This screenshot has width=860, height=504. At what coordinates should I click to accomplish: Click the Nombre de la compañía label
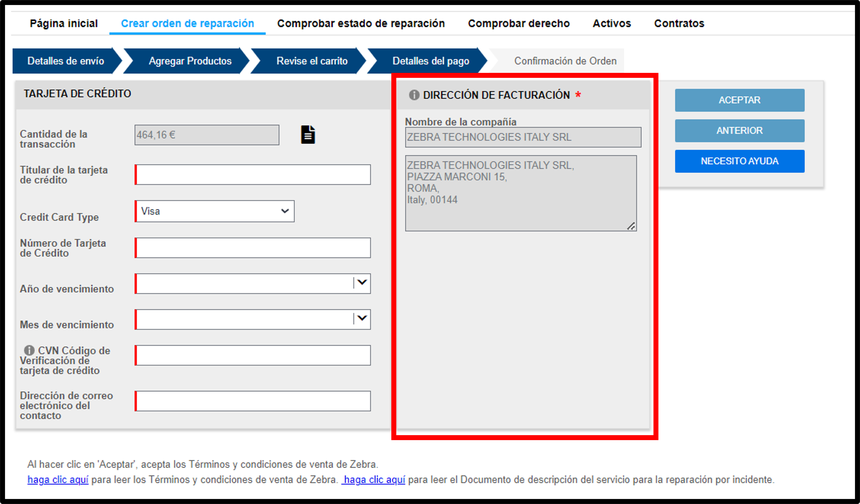click(460, 122)
